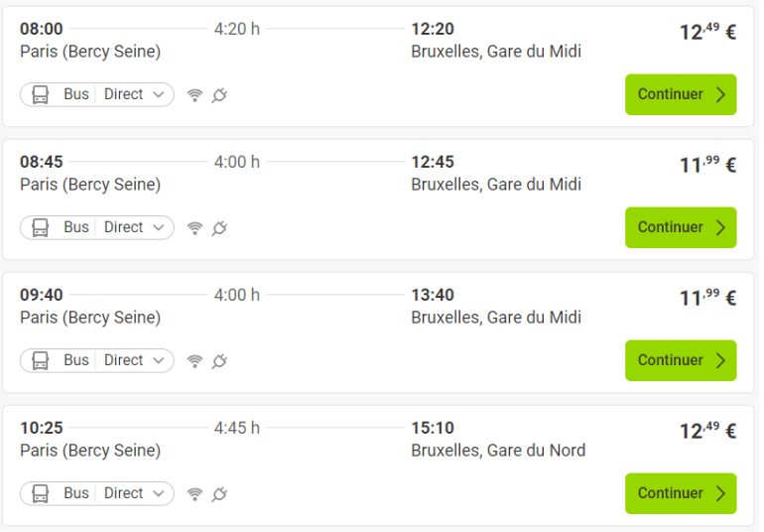The height and width of the screenshot is (532, 764).
Task: Click the power outlet icon for the 10:25 trip
Action: tap(219, 494)
